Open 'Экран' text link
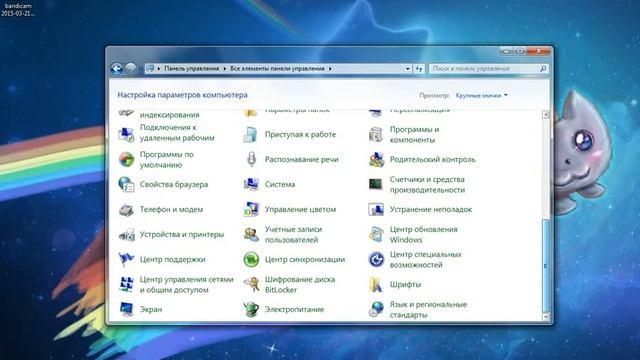This screenshot has width=640, height=360. pos(151,309)
